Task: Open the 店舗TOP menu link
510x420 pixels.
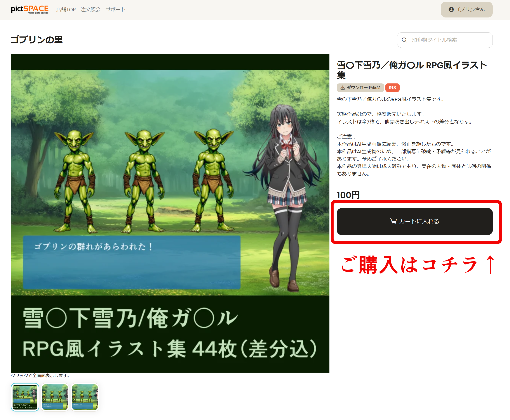Action: tap(66, 9)
